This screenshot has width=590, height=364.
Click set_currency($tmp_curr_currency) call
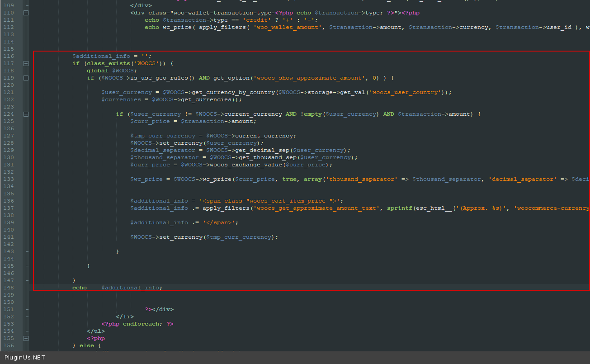[x=217, y=237]
